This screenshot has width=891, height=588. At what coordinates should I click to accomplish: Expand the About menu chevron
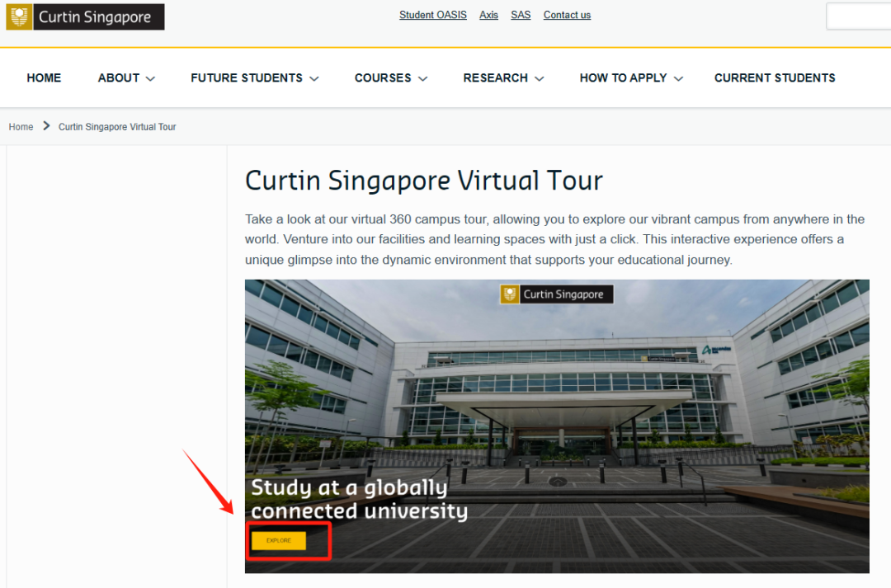click(150, 78)
